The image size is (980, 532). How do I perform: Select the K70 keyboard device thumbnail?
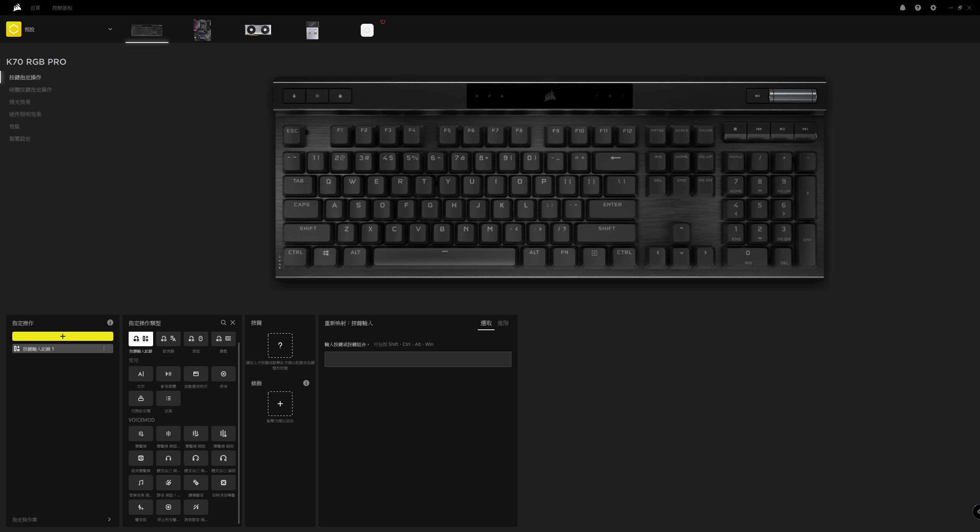147,30
